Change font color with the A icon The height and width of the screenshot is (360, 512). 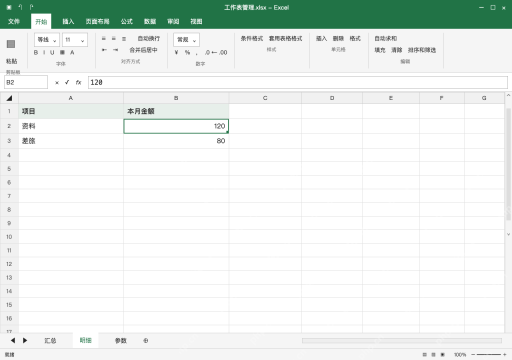pyautogui.click(x=72, y=52)
